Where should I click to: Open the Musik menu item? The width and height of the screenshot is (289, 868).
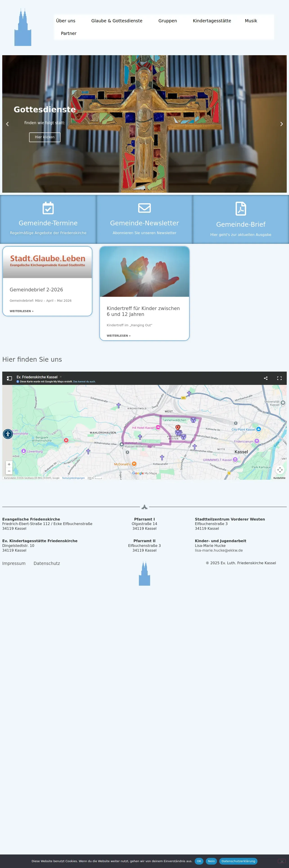(x=251, y=21)
